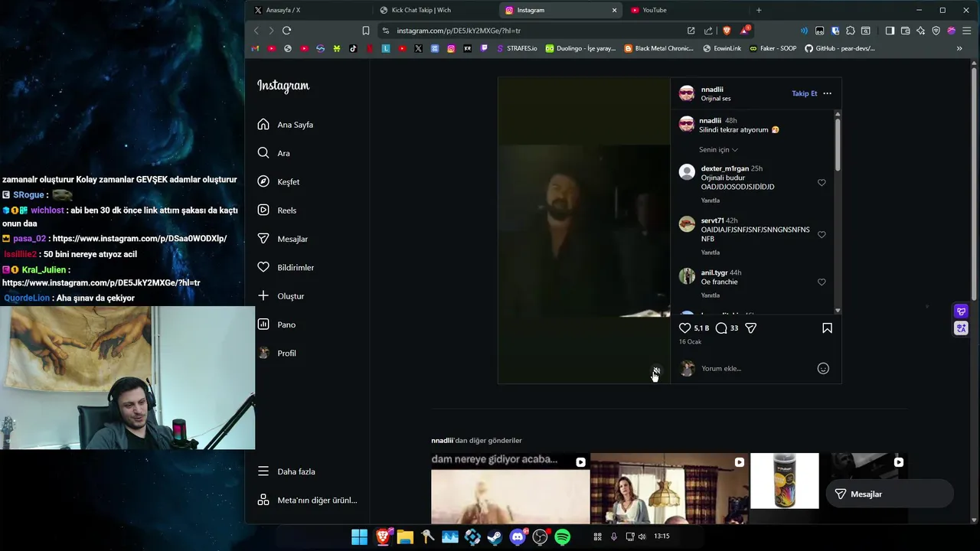Screen dimensions: 980x551
Task: Open the extensions puzzle icon
Action: coord(851,31)
